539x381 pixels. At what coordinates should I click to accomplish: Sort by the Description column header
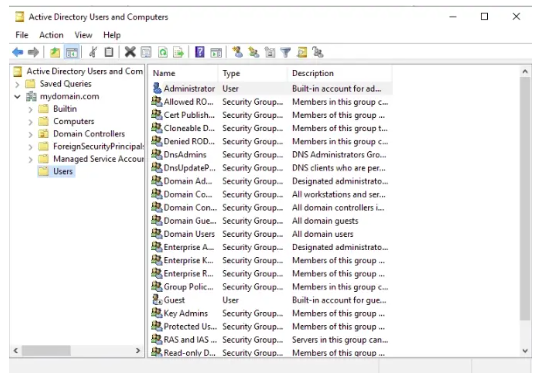click(x=340, y=73)
